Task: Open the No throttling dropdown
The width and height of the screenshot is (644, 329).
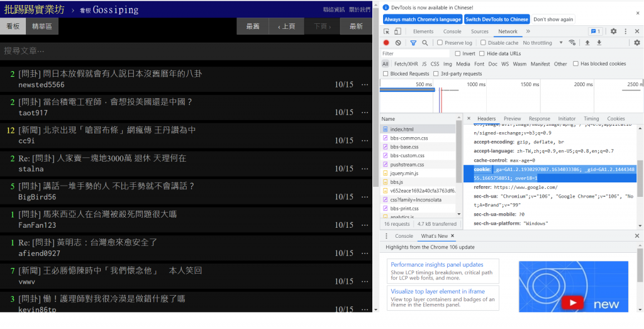Action: (543, 43)
